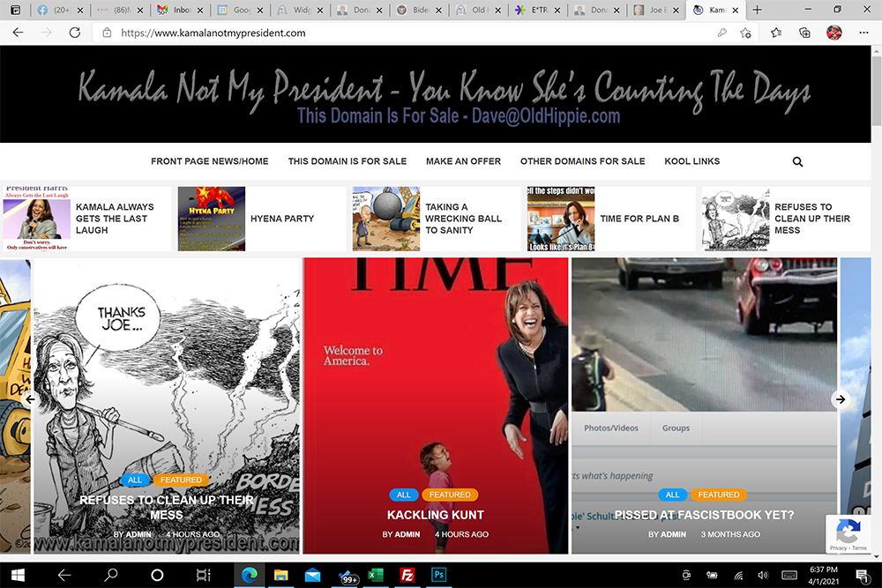Advance the carousel with the right arrow

click(841, 399)
